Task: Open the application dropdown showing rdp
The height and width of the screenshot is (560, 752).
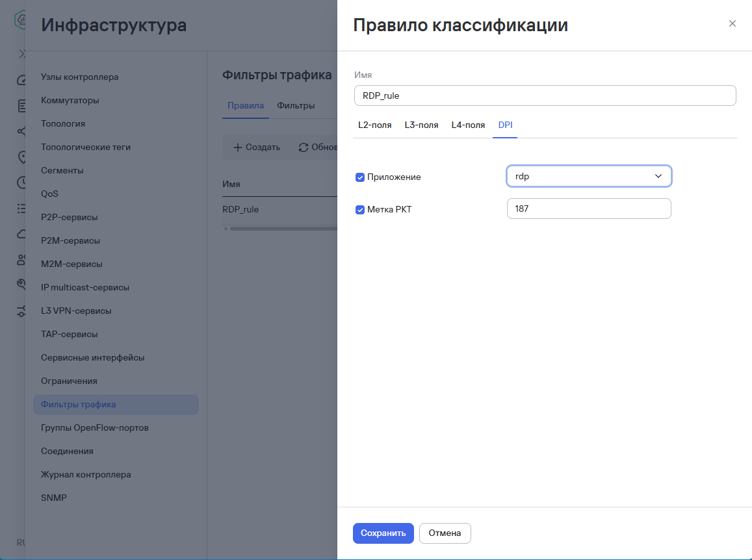Action: click(589, 177)
